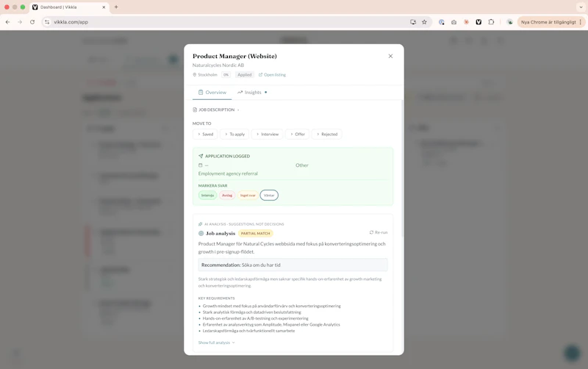
Task: Move application to Offer stage
Action: (298, 135)
